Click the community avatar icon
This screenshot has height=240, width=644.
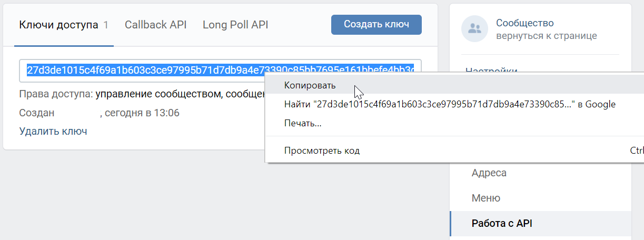(474, 29)
